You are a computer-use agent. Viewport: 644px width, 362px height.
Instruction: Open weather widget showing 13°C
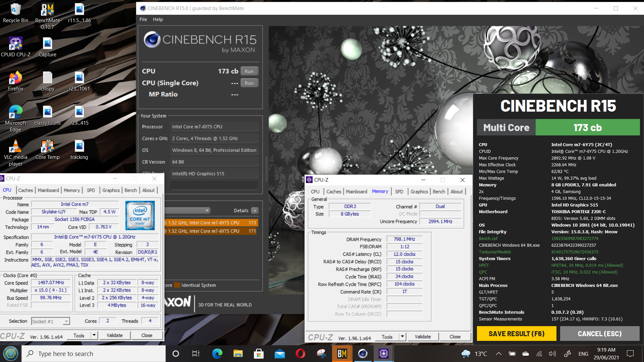point(474,354)
